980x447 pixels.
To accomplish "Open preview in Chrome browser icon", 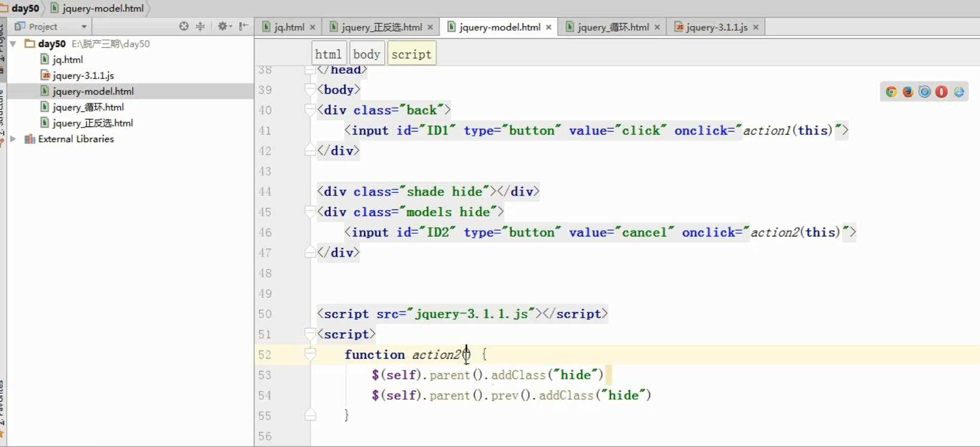I will pyautogui.click(x=891, y=92).
